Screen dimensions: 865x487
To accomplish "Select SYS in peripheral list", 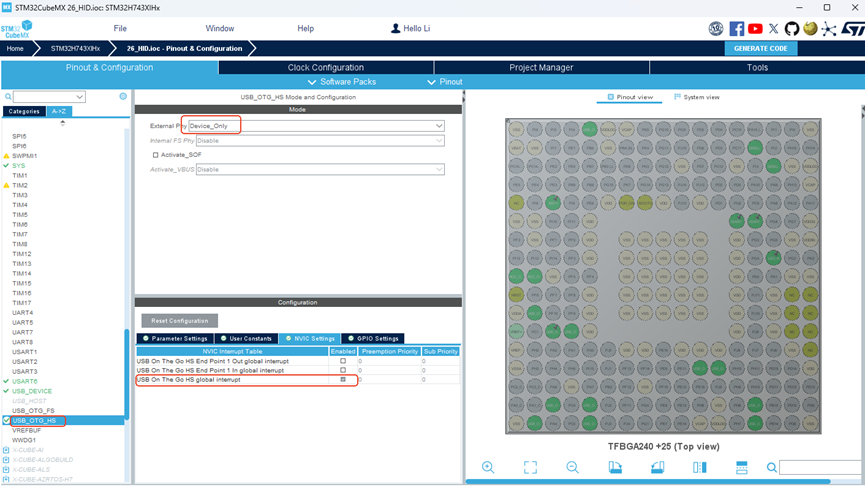I will click(x=18, y=165).
